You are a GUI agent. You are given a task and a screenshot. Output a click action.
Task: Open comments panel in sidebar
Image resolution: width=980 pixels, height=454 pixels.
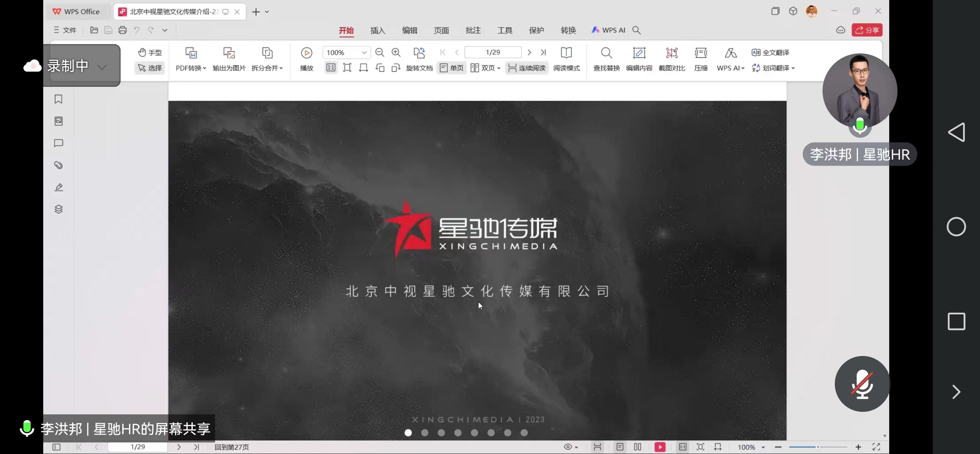coord(58,143)
